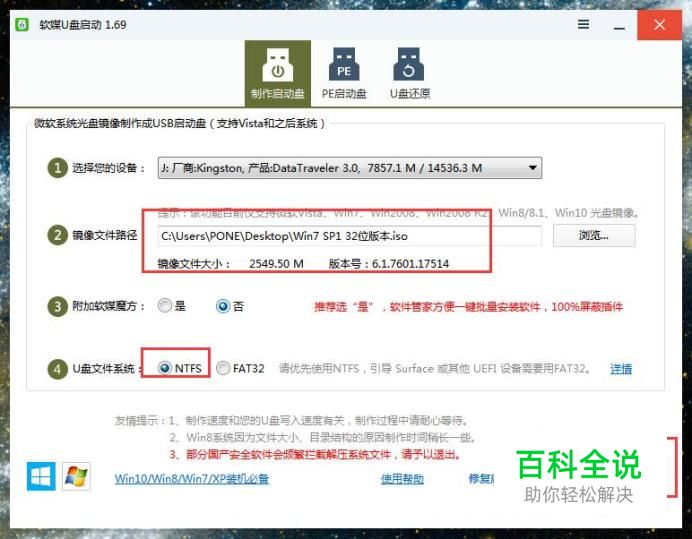Open Win10/Win8/Win7/XP装机必备 link
The height and width of the screenshot is (539, 692).
(192, 479)
